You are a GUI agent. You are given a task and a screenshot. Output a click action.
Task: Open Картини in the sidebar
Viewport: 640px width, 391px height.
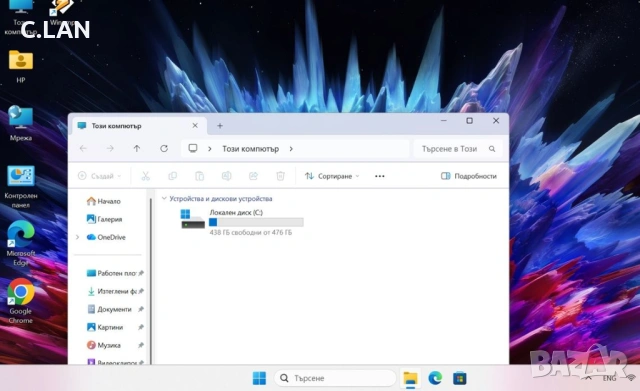(x=105, y=327)
